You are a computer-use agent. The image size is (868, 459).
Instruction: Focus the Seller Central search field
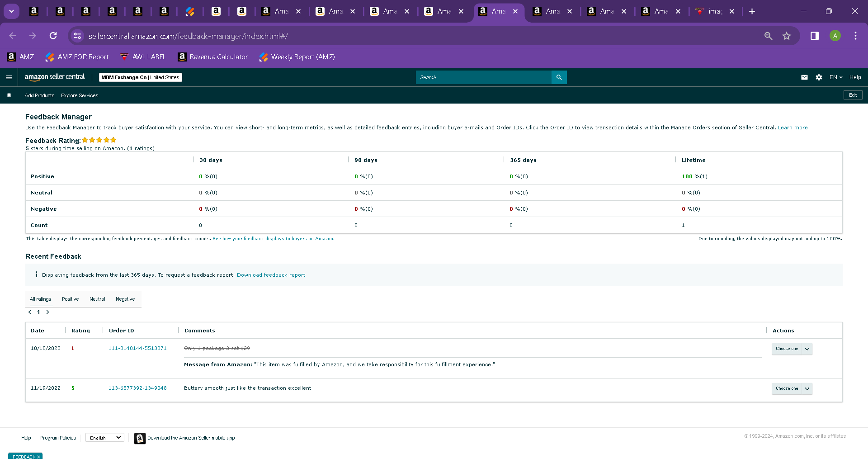483,77
